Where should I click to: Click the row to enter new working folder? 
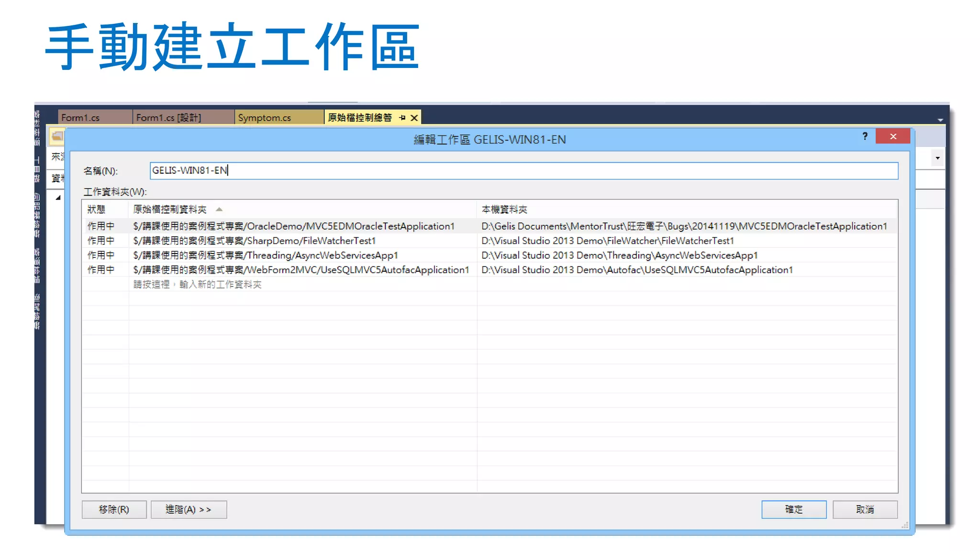coord(197,285)
